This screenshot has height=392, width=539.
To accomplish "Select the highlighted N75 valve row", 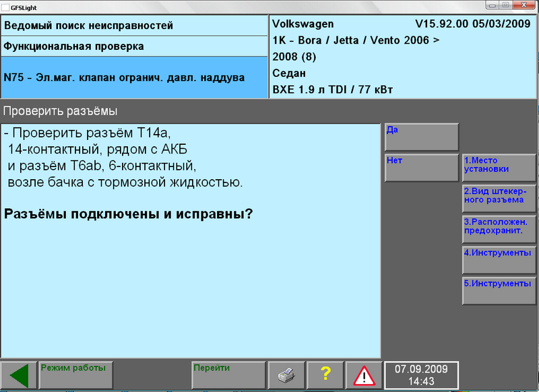I will pos(134,77).
